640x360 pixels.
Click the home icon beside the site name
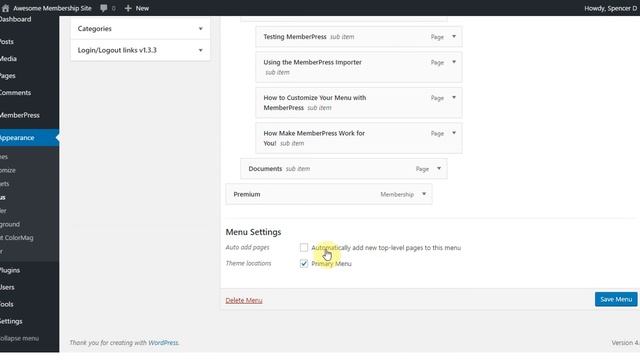coord(5,8)
